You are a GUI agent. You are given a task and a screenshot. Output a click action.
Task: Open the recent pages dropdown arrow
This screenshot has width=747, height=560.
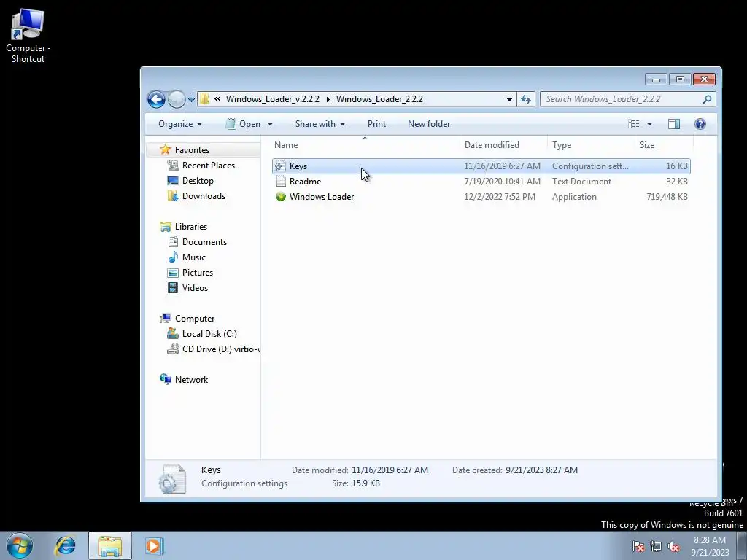click(191, 100)
